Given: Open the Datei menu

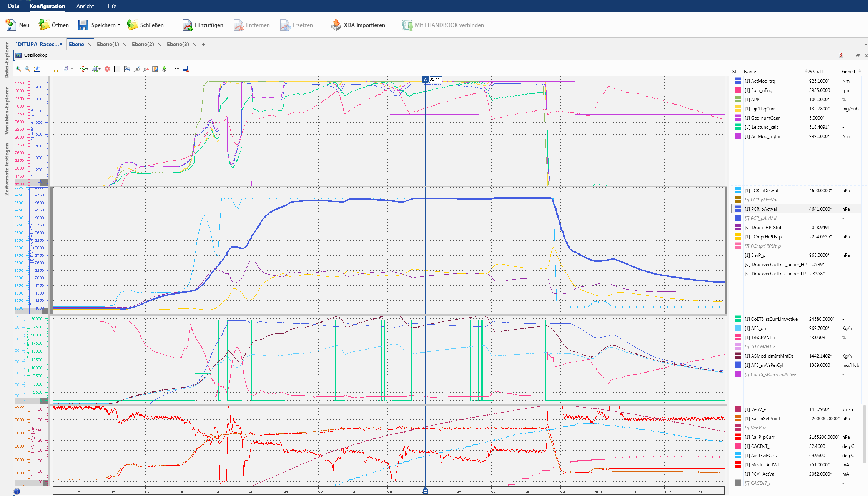Looking at the screenshot, I should pyautogui.click(x=14, y=6).
